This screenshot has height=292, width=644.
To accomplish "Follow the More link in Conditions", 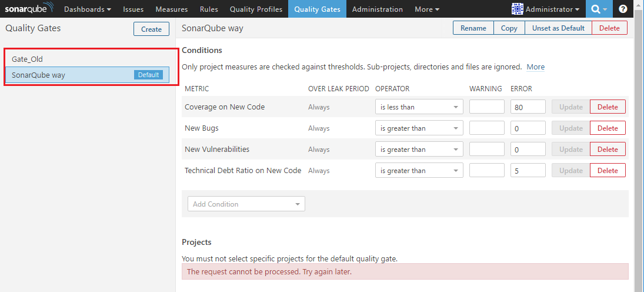I will click(x=536, y=67).
